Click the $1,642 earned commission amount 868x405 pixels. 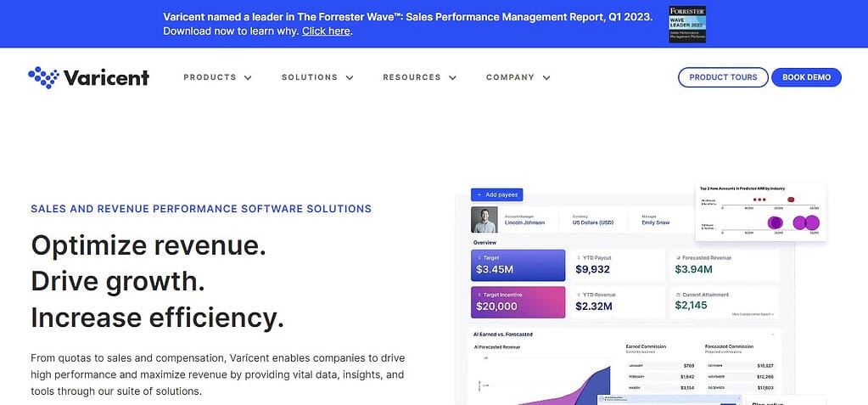coord(687,377)
